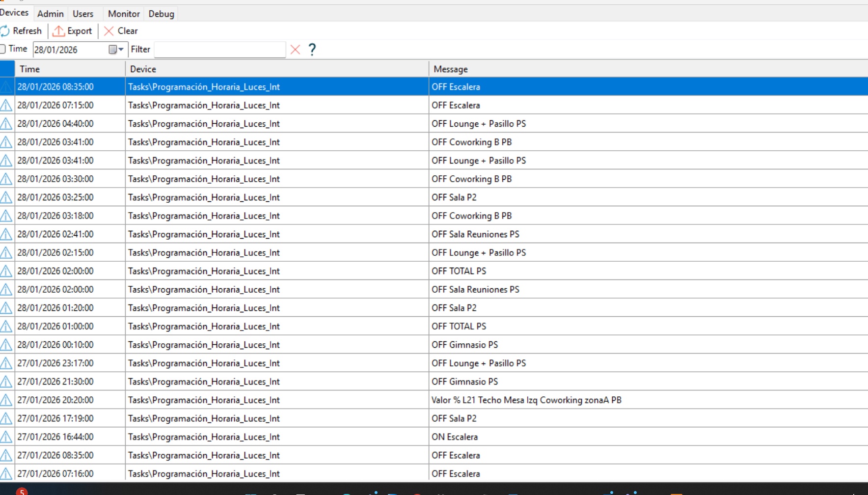Sort log by Message column header
This screenshot has width=868, height=495.
pyautogui.click(x=648, y=69)
